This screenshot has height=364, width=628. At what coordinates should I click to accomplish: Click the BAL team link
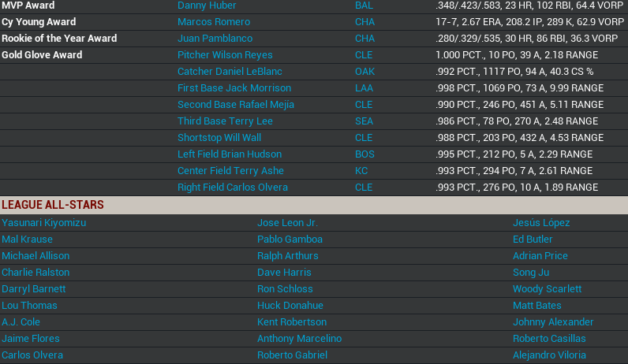[364, 6]
